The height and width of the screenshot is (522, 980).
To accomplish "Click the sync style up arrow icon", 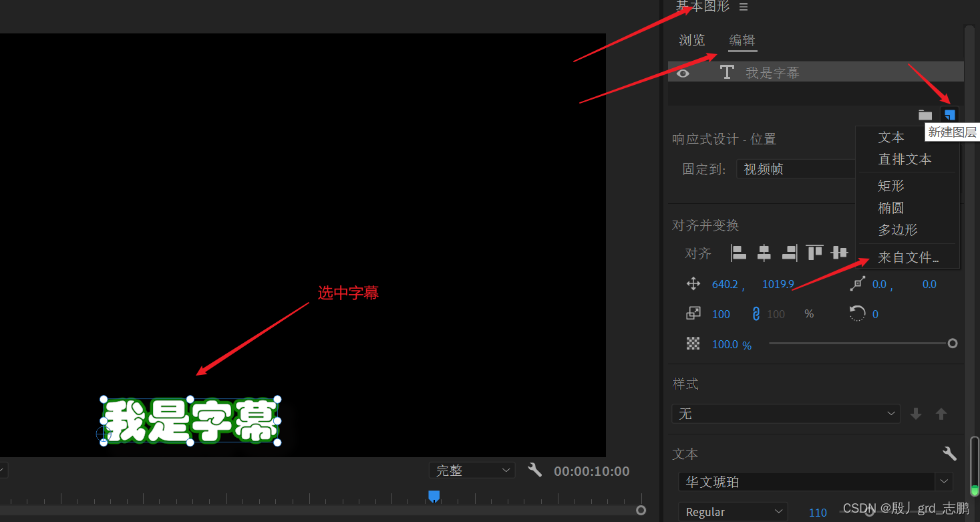I will (941, 414).
